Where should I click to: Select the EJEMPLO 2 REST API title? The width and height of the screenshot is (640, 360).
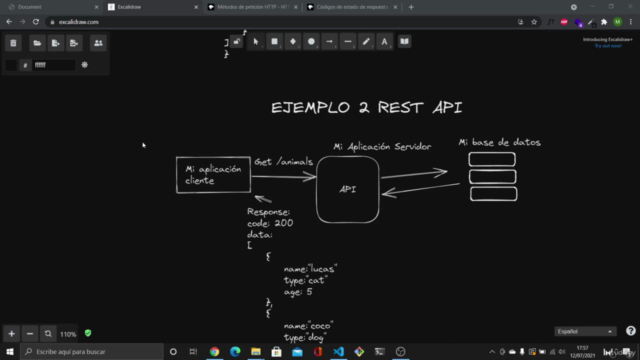(367, 107)
